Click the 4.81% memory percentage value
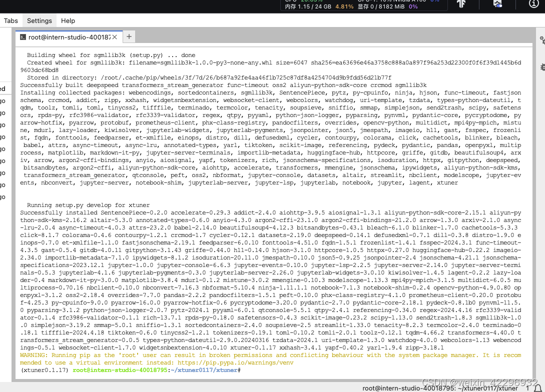Screen dimensions: 545x392 click(x=344, y=6)
